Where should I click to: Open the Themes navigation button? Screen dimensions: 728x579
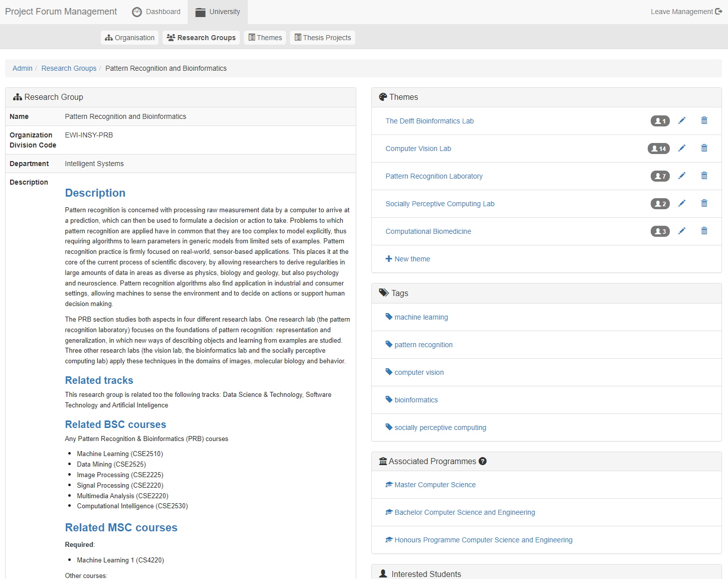point(265,38)
